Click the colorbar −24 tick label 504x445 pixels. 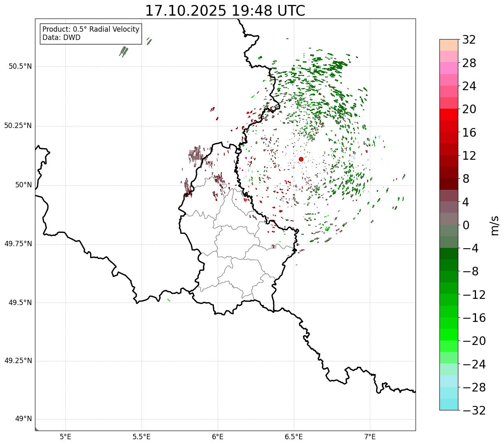pos(474,364)
